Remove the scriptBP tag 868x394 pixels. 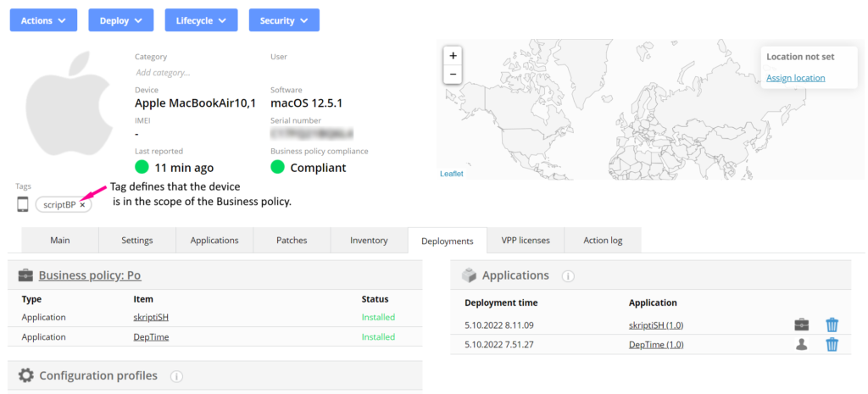82,205
